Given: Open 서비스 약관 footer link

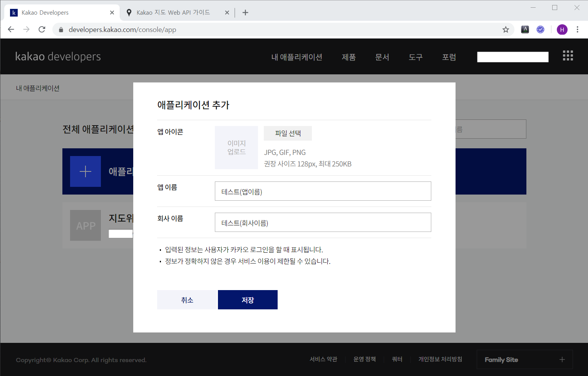Looking at the screenshot, I should point(323,359).
